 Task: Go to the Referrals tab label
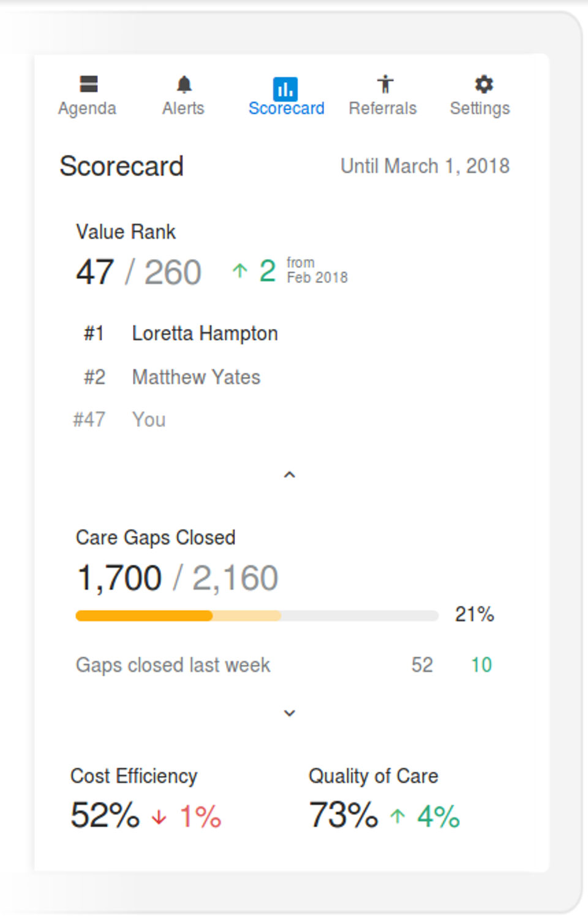383,108
